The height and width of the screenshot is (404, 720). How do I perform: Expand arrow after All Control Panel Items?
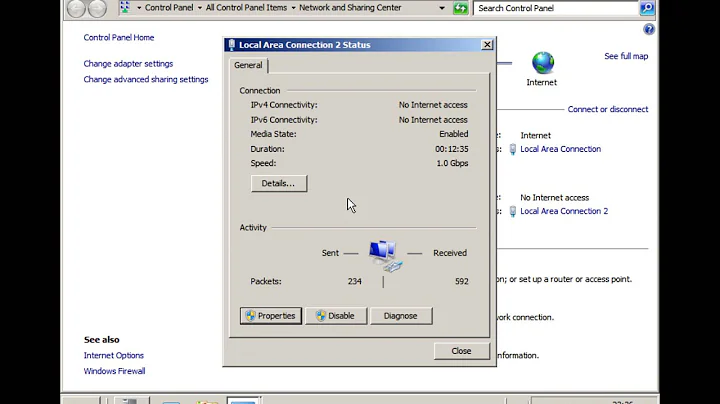293,8
